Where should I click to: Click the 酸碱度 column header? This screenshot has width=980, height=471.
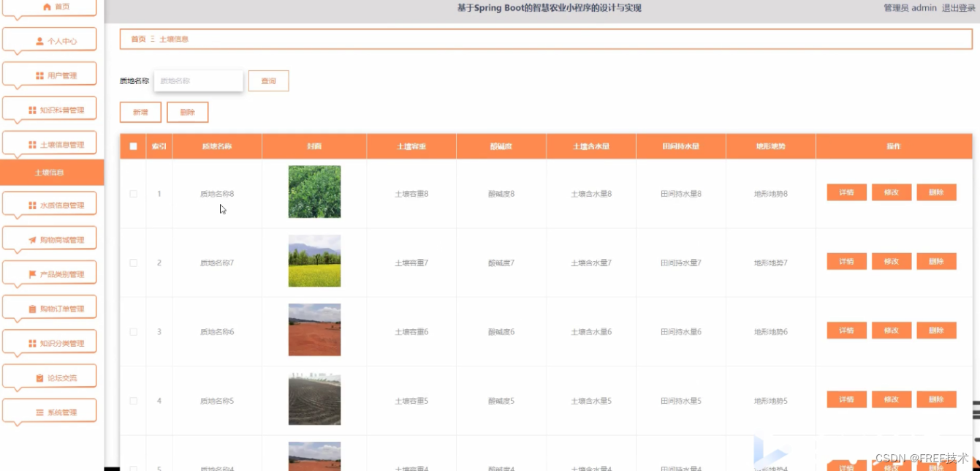click(501, 146)
